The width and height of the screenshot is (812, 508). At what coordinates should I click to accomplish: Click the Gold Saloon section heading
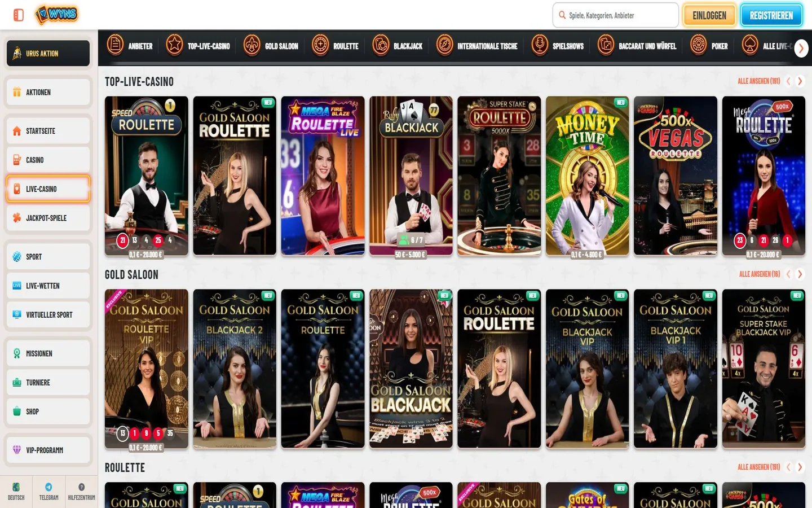coord(131,275)
